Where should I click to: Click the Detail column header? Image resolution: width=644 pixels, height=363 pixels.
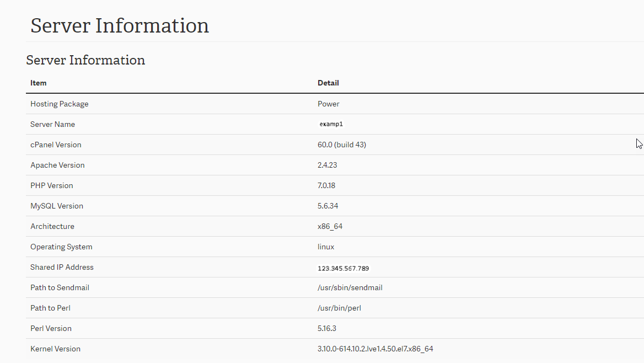(328, 83)
